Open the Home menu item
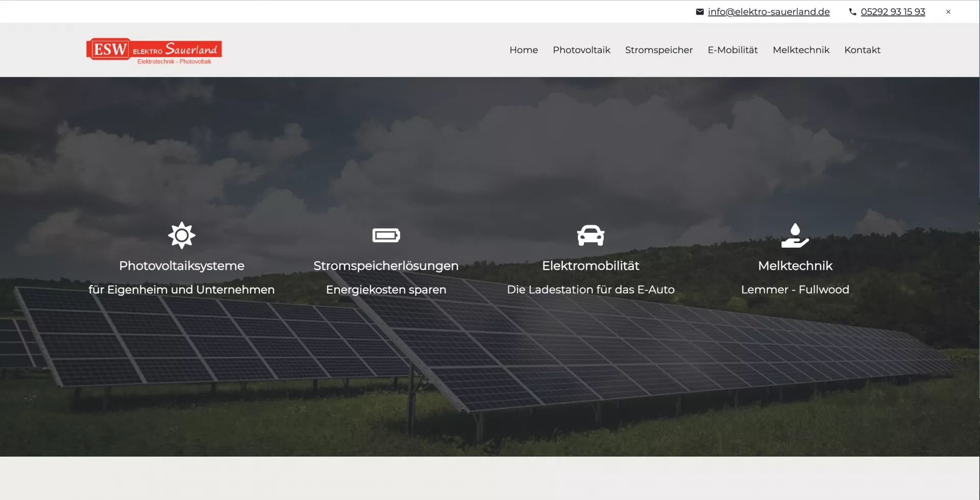 pyautogui.click(x=523, y=50)
